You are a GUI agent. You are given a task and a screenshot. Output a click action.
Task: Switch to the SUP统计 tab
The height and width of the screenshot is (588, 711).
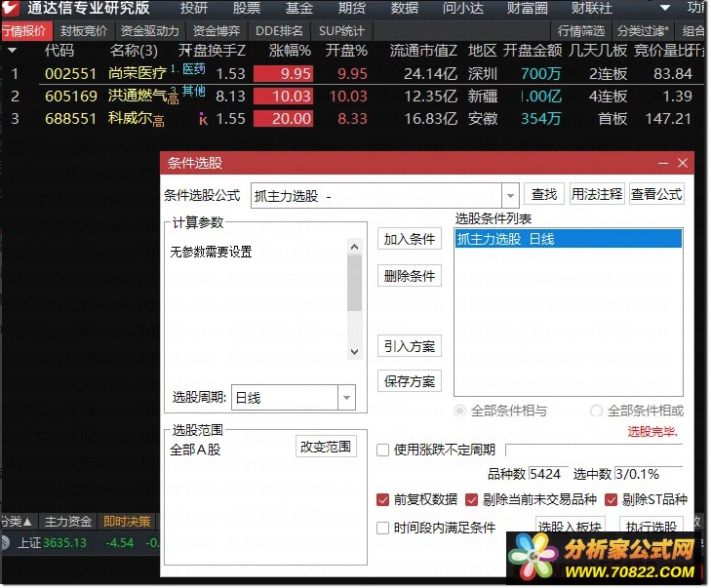341,31
